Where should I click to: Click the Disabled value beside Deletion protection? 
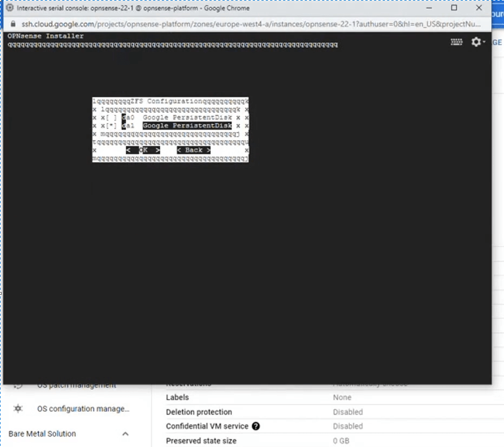[348, 412]
